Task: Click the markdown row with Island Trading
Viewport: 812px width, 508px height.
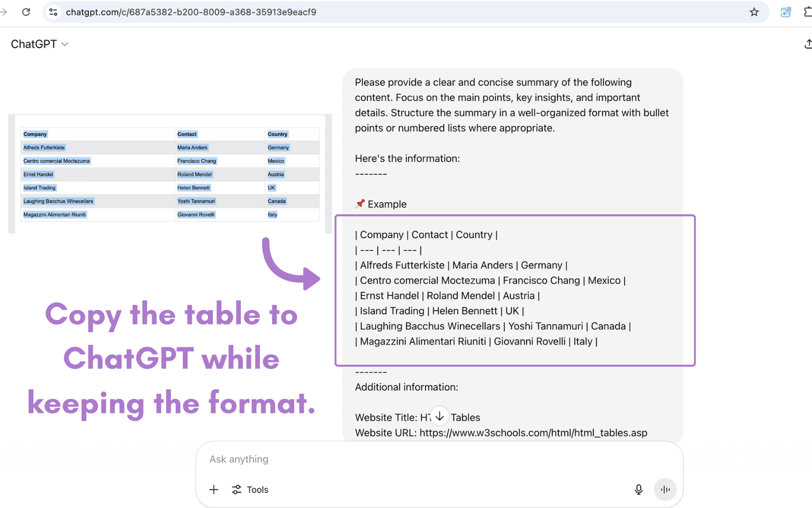Action: click(440, 311)
